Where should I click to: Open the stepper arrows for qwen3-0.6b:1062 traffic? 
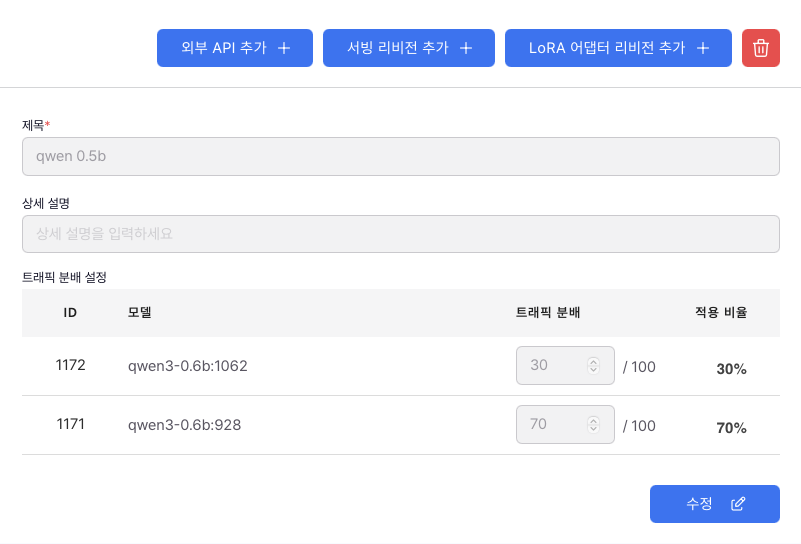pyautogui.click(x=593, y=366)
